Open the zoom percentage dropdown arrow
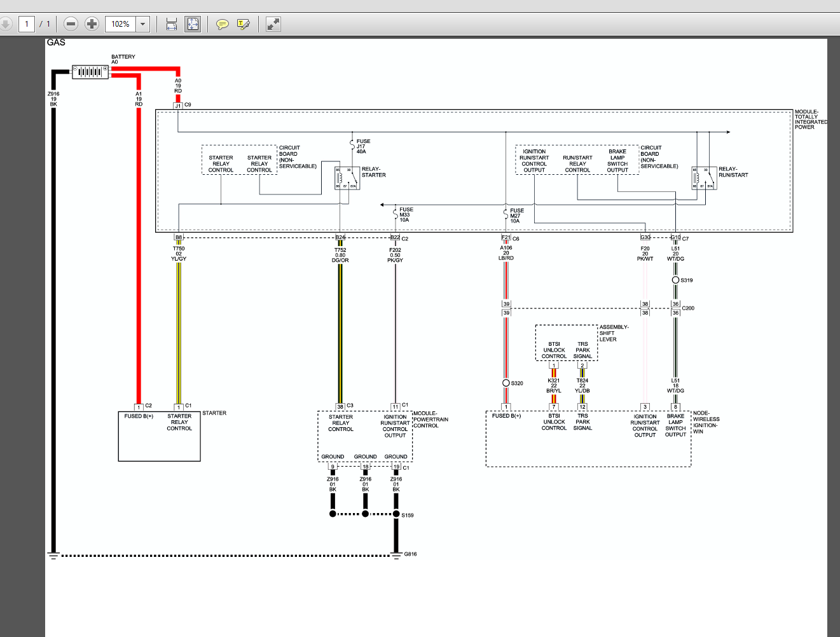Image resolution: width=840 pixels, height=637 pixels. point(143,24)
